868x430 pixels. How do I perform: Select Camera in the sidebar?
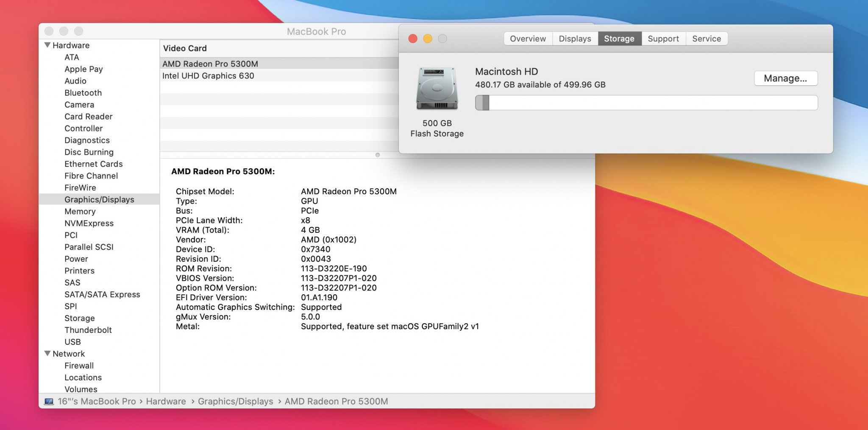coord(79,105)
